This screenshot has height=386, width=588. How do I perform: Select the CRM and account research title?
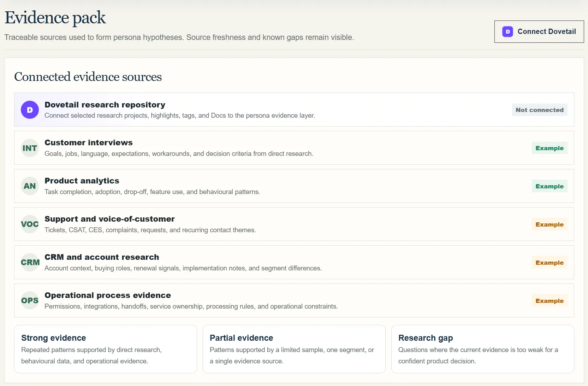coord(102,257)
